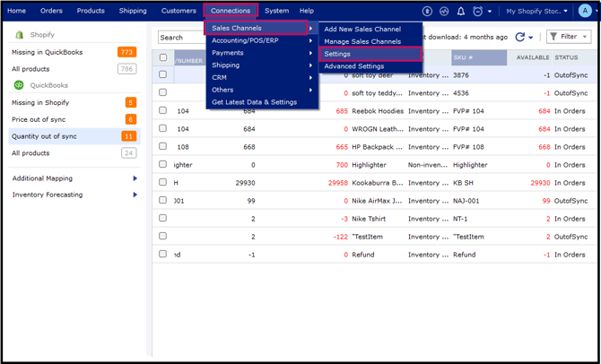
Task: Click the Shopify bag logo in sidebar
Action: tap(20, 35)
